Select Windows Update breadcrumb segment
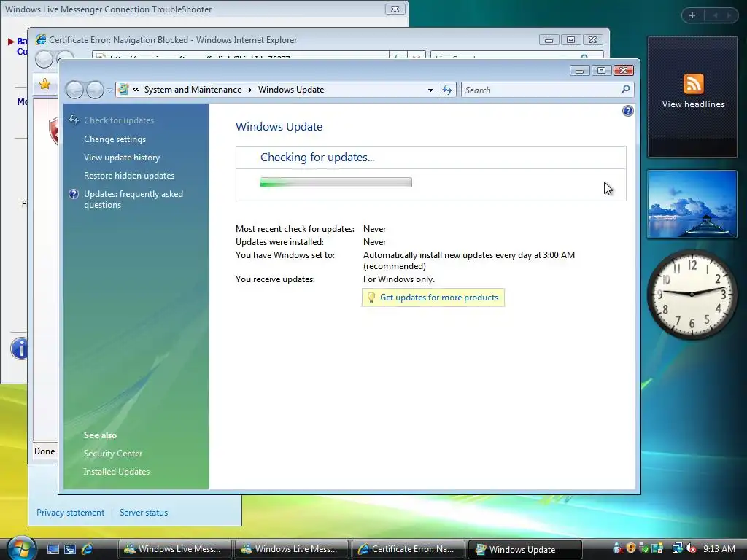Screen dimensions: 747x560 291,90
